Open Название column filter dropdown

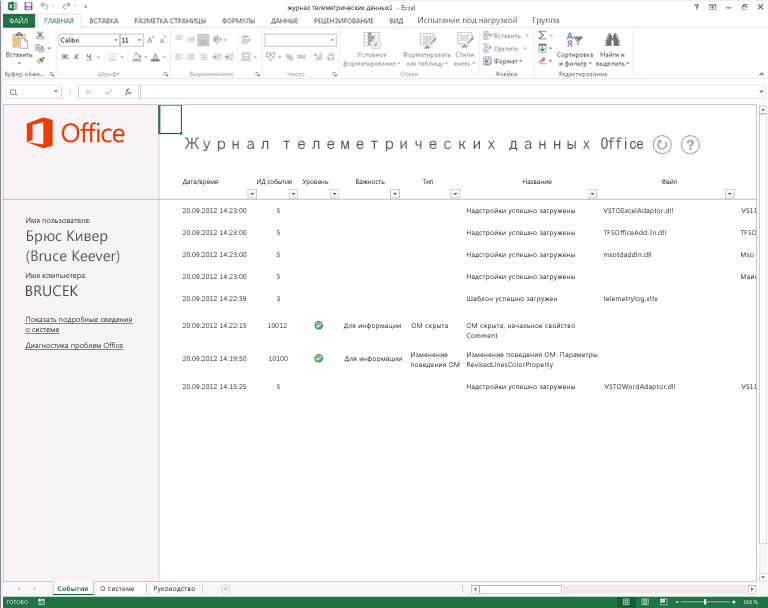point(592,194)
